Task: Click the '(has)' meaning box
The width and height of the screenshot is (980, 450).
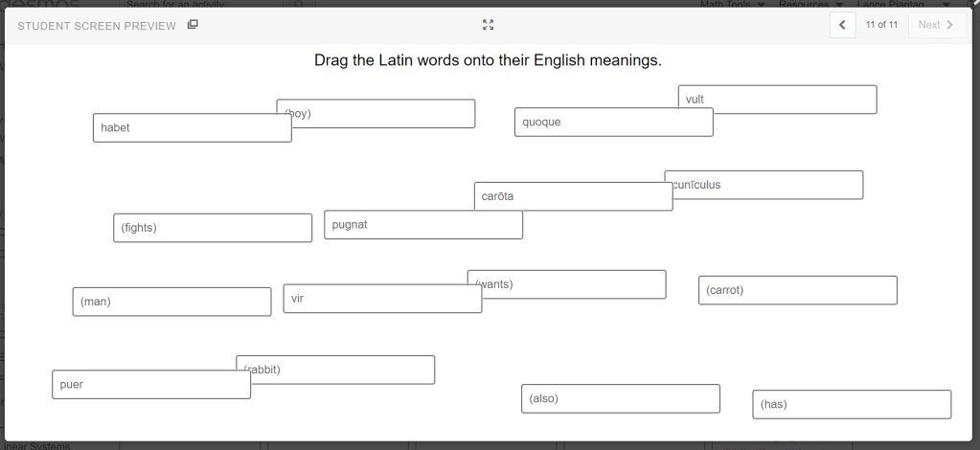Action: [851, 404]
